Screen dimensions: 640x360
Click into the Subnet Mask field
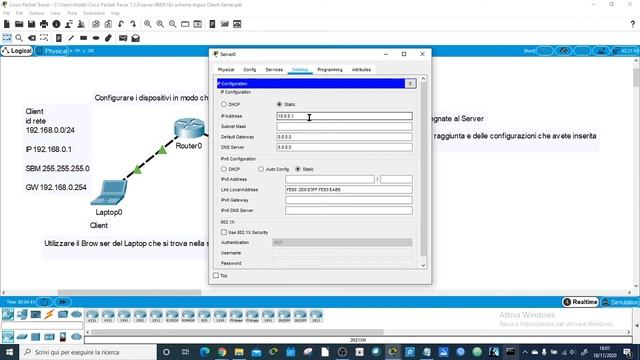coord(344,127)
